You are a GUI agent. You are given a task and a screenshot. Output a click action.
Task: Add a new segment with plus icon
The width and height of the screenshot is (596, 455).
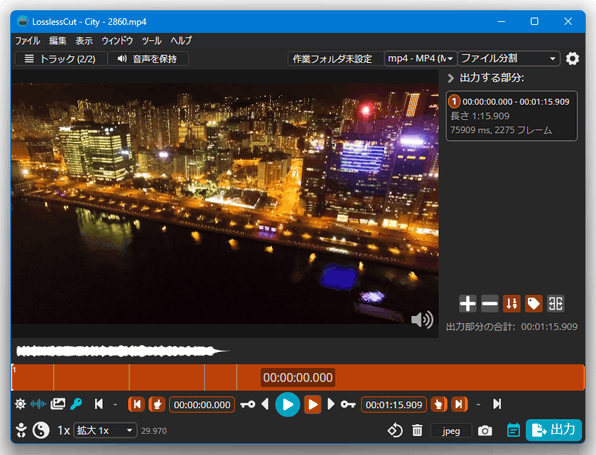(x=468, y=304)
